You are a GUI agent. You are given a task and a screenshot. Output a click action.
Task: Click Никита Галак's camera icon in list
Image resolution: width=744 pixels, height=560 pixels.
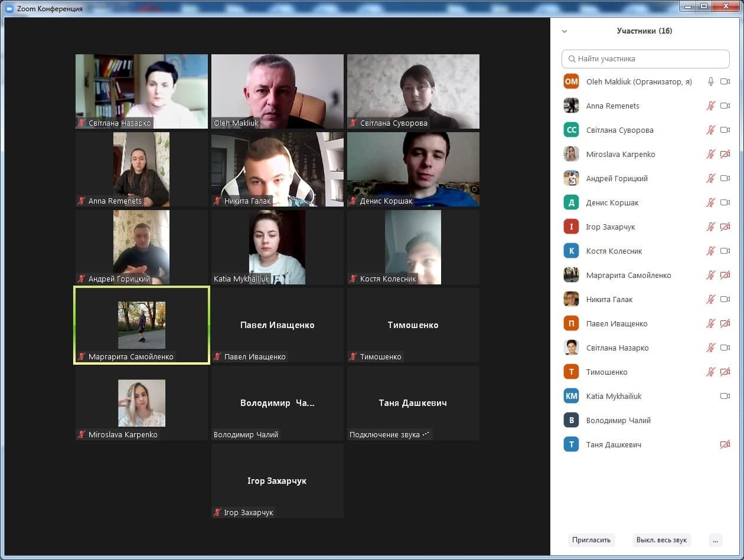[x=725, y=299]
